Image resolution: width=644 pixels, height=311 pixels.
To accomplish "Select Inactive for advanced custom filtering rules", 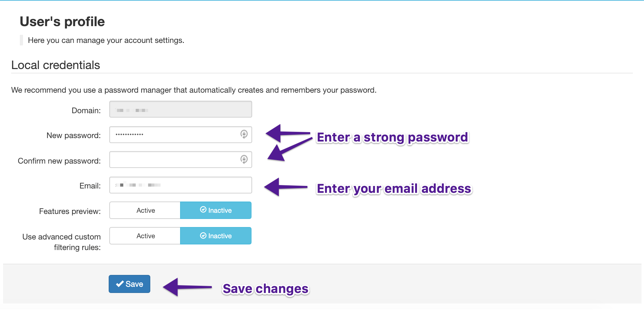I will [216, 236].
